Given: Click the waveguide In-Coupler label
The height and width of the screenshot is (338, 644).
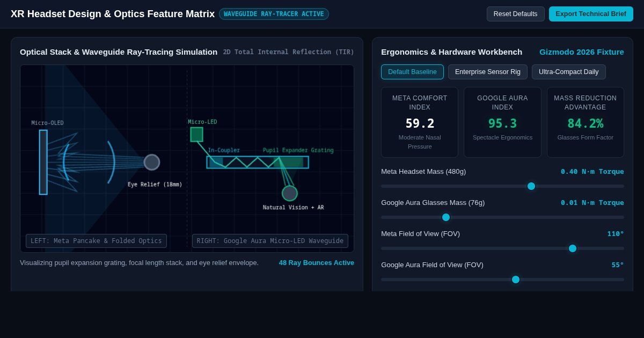Looking at the screenshot, I should point(224,150).
